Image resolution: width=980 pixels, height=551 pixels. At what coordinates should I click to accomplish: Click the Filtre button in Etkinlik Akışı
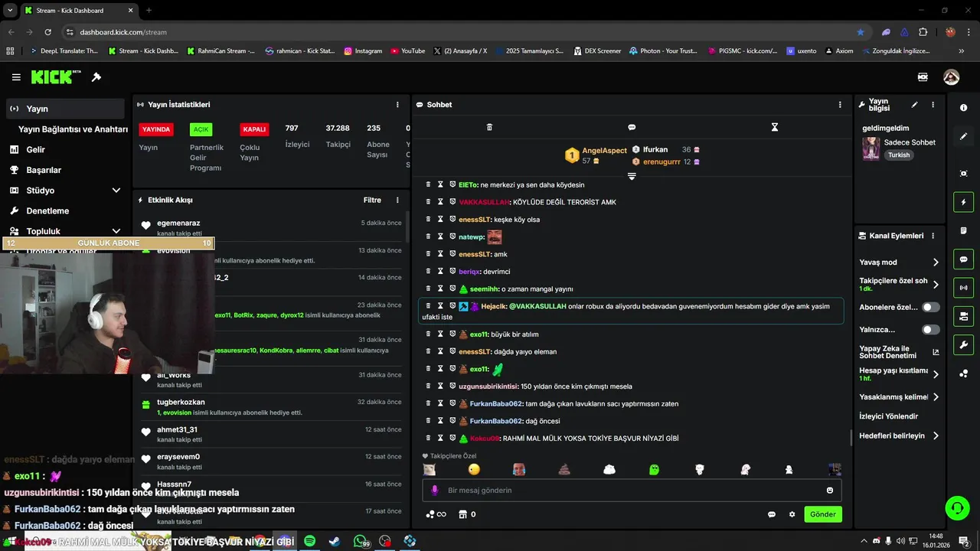372,201
